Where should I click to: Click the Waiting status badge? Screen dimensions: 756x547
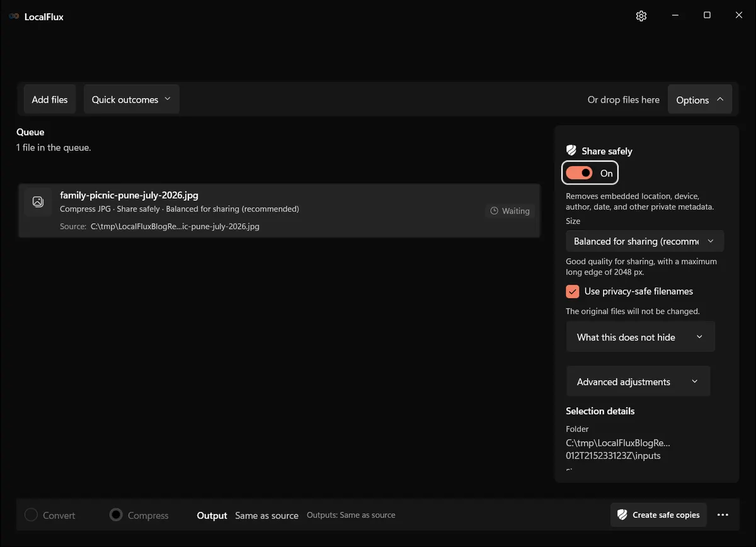click(x=510, y=211)
